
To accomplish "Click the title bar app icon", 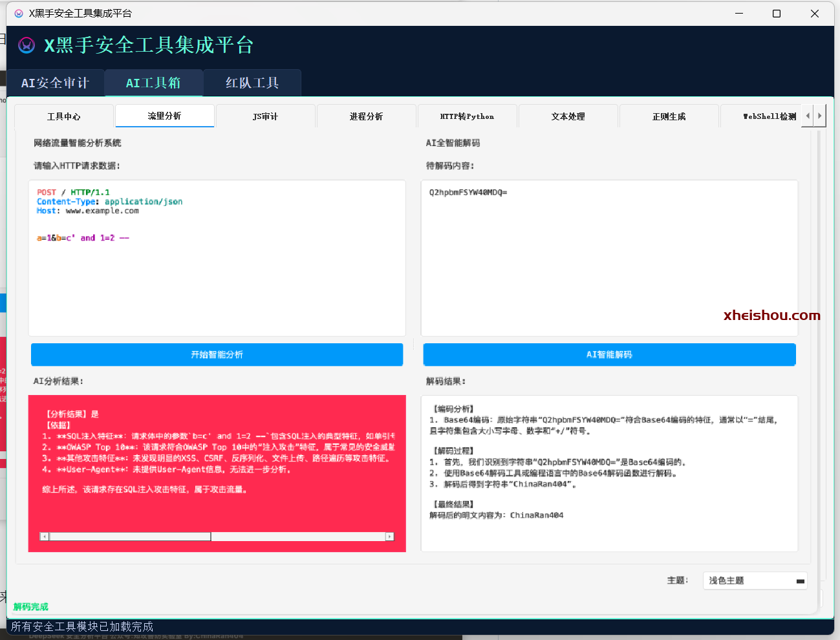I will click(x=19, y=13).
